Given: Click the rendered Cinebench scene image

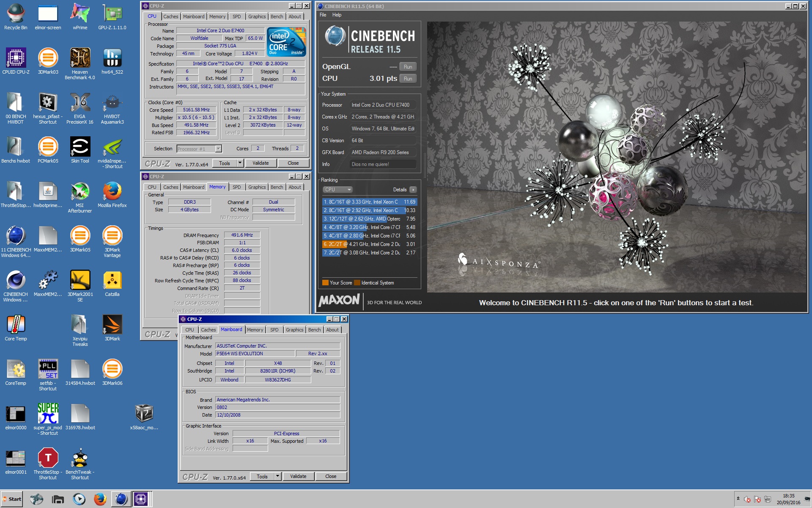Looking at the screenshot, I should (x=617, y=157).
